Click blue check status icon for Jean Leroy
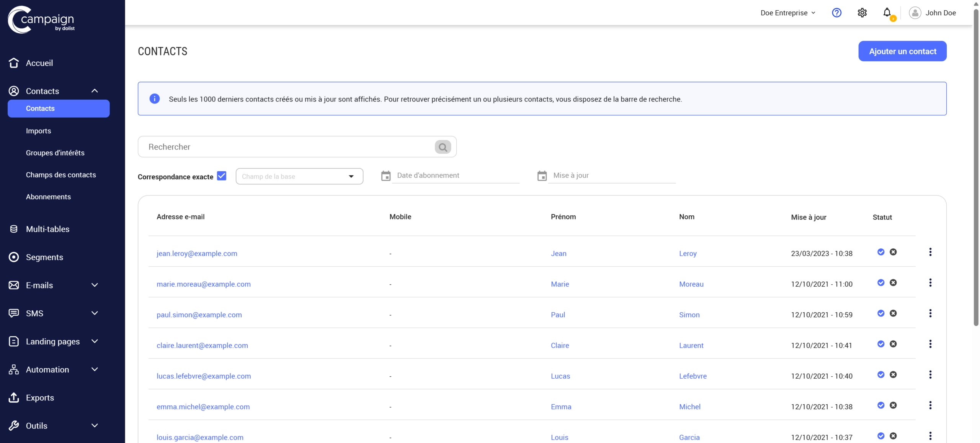 (881, 252)
